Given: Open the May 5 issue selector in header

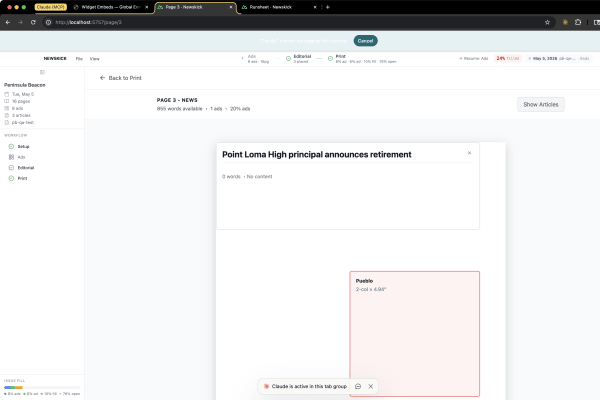Looking at the screenshot, I should [x=559, y=59].
